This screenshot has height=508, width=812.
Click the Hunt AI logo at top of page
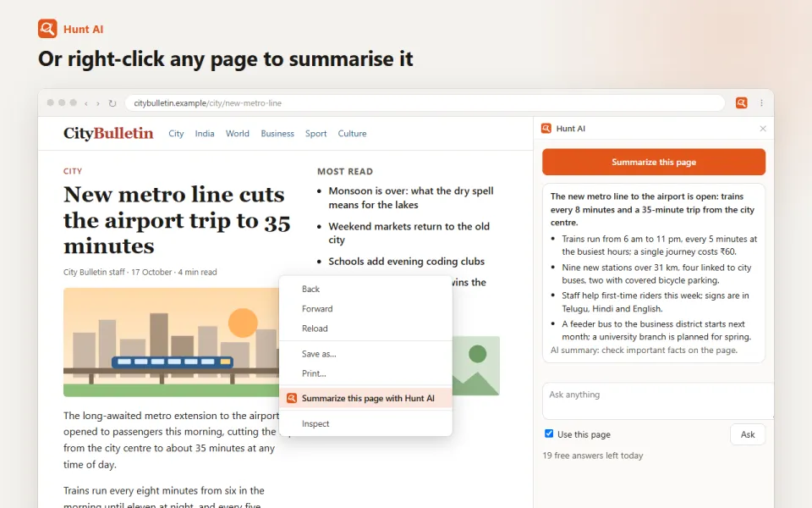[47, 29]
